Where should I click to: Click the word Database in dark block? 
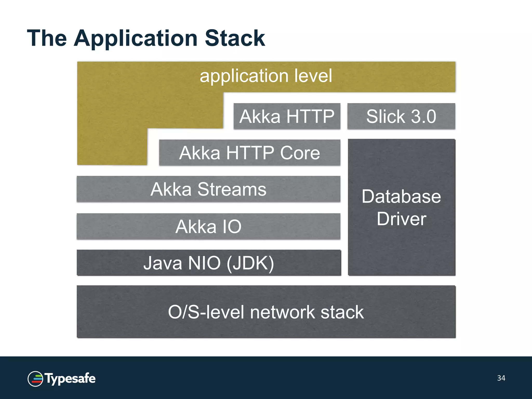(x=401, y=196)
